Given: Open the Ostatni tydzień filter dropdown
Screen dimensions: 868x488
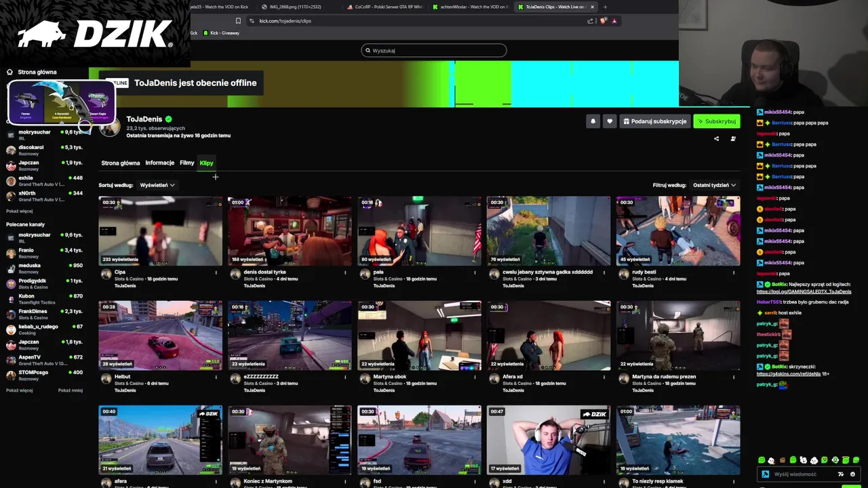Looking at the screenshot, I should [x=714, y=185].
